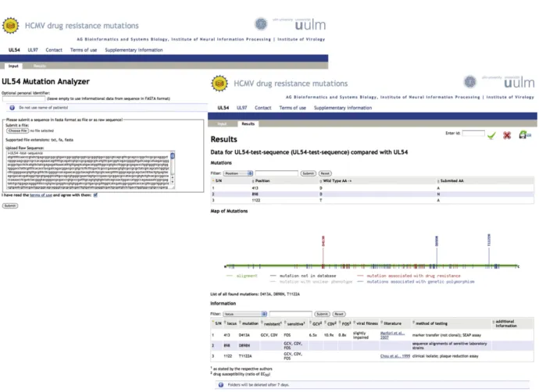The image size is (539, 392).
Task: Click Submit next to the Mutations filter
Action: coord(308,173)
